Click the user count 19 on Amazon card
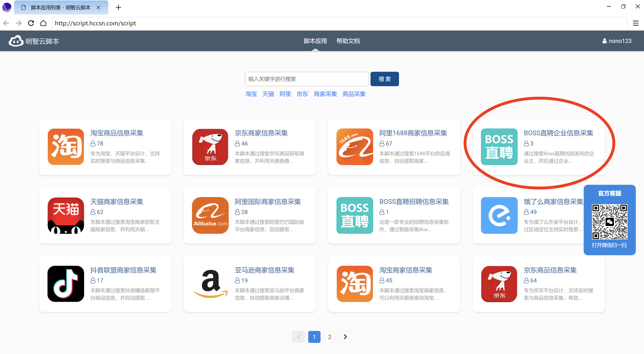The image size is (644, 354). click(x=245, y=281)
